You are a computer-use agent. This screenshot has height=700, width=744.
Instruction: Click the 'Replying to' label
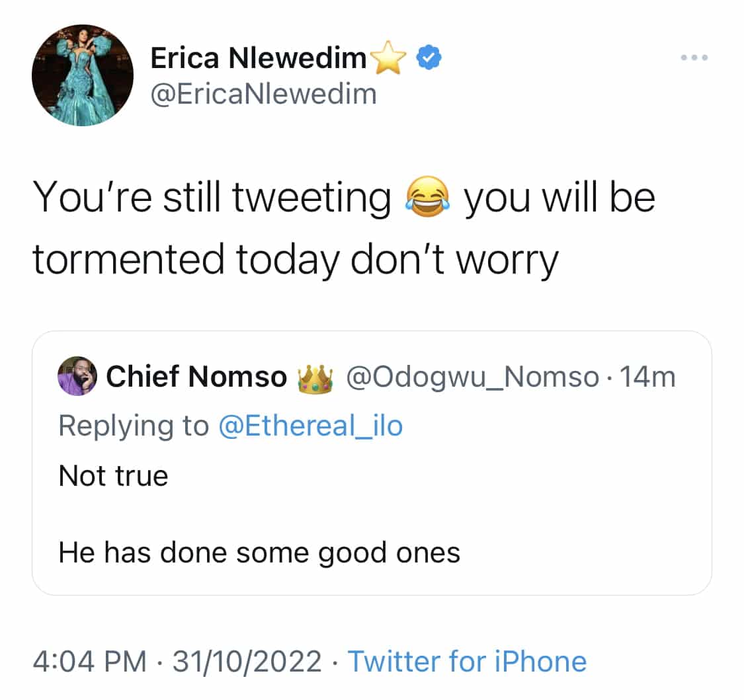[133, 426]
